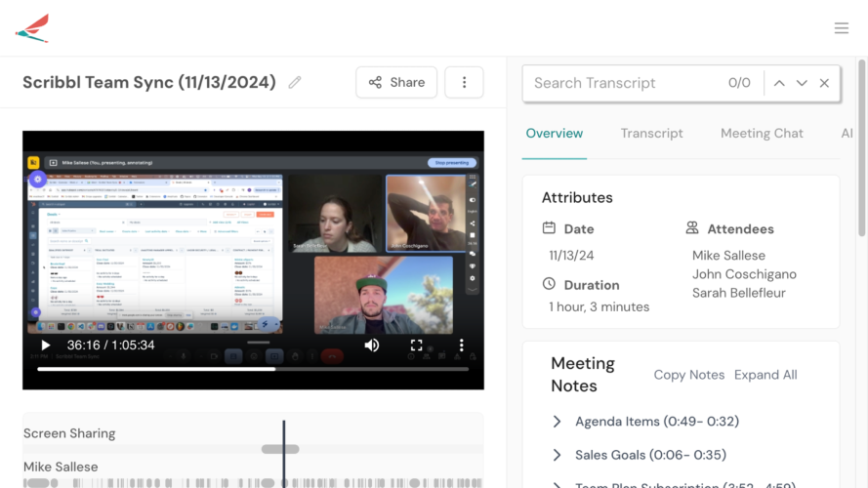The image size is (868, 488).
Task: Click the Stop presenting button in video
Action: [x=452, y=163]
